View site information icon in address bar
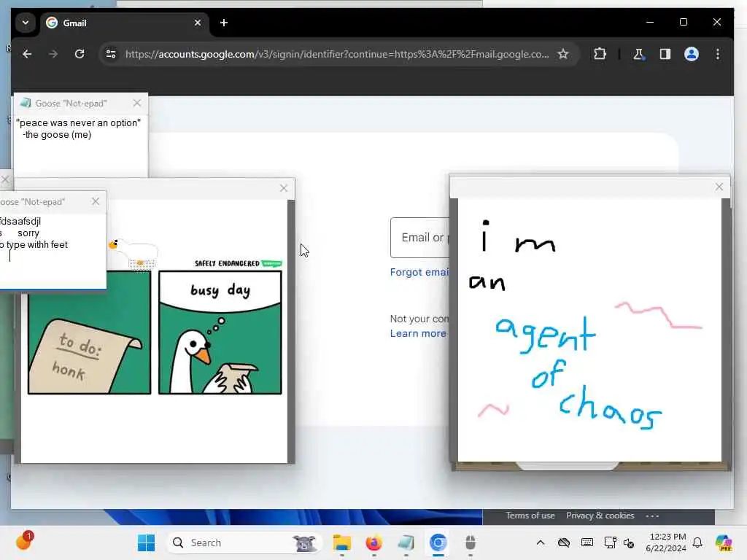Viewport: 747px width, 560px height. click(x=111, y=54)
